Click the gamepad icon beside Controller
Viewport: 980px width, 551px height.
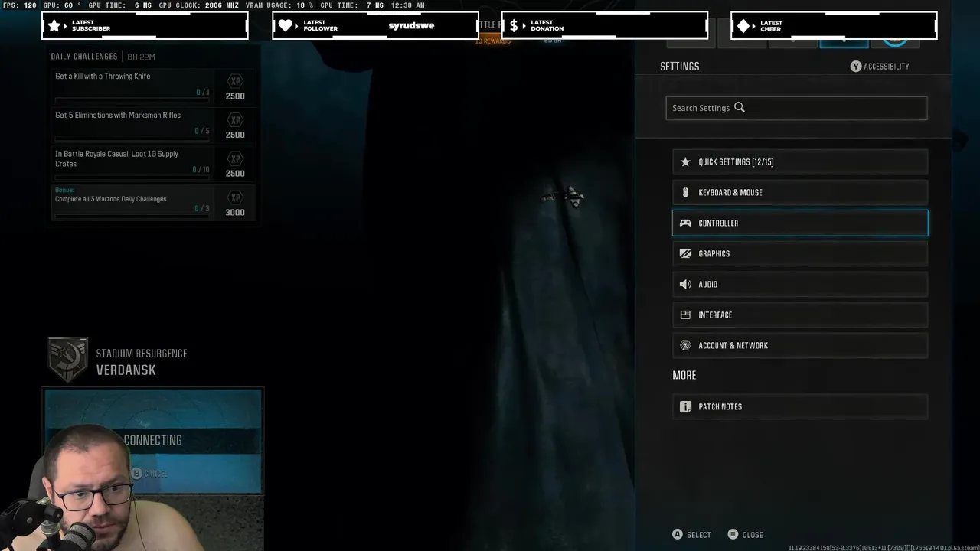point(685,223)
